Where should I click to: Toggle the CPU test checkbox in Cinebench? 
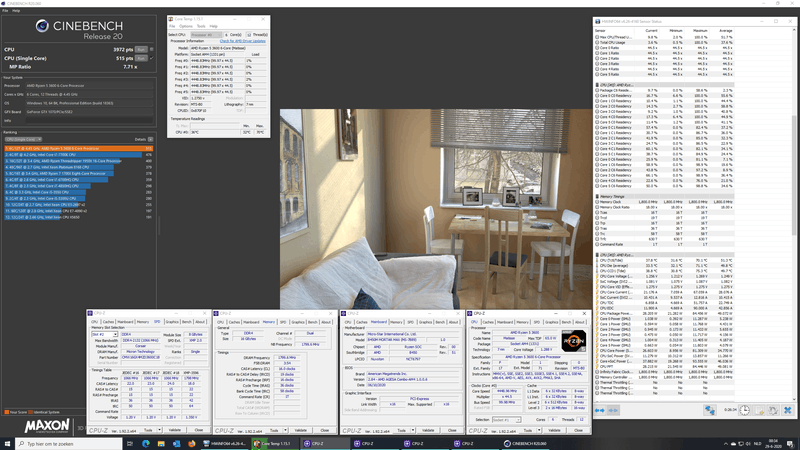pyautogui.click(x=152, y=49)
